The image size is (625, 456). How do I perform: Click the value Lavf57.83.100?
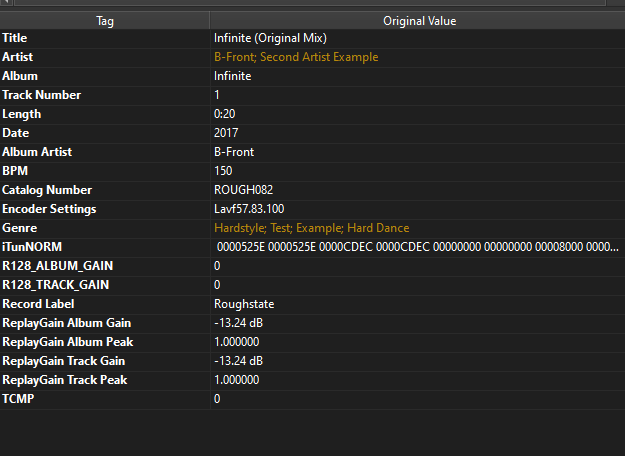pyautogui.click(x=249, y=209)
